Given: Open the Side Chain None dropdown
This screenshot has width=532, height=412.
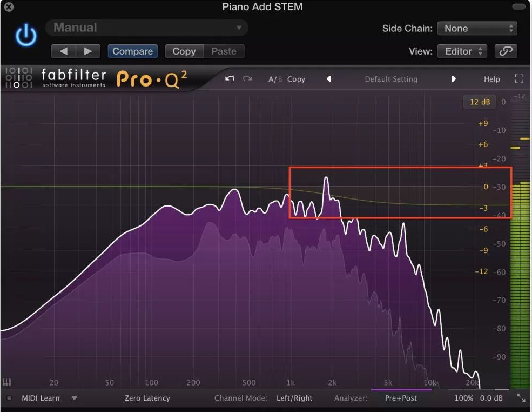Looking at the screenshot, I should click(x=477, y=29).
